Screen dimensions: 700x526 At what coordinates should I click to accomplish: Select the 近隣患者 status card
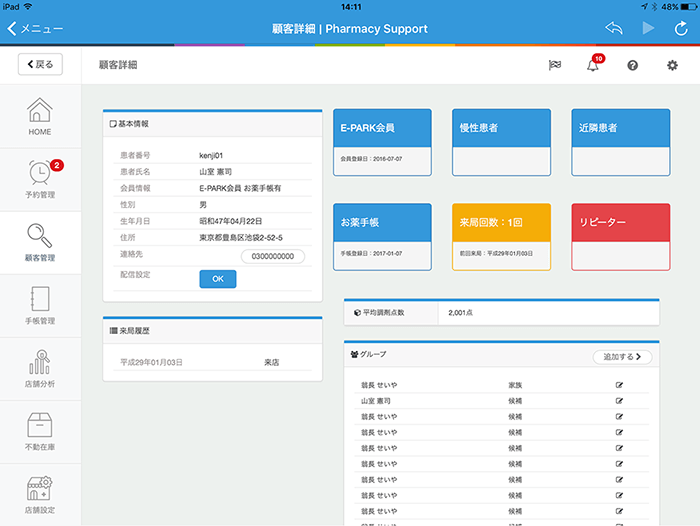click(x=621, y=142)
